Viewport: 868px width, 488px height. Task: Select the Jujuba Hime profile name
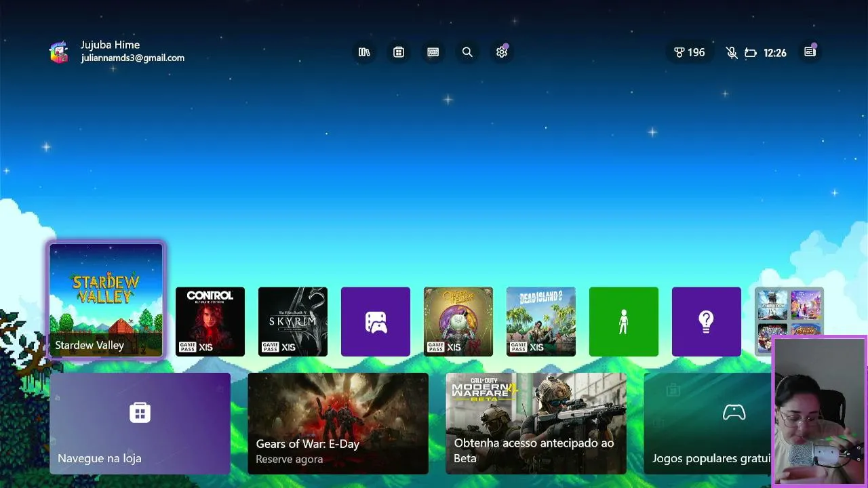110,45
